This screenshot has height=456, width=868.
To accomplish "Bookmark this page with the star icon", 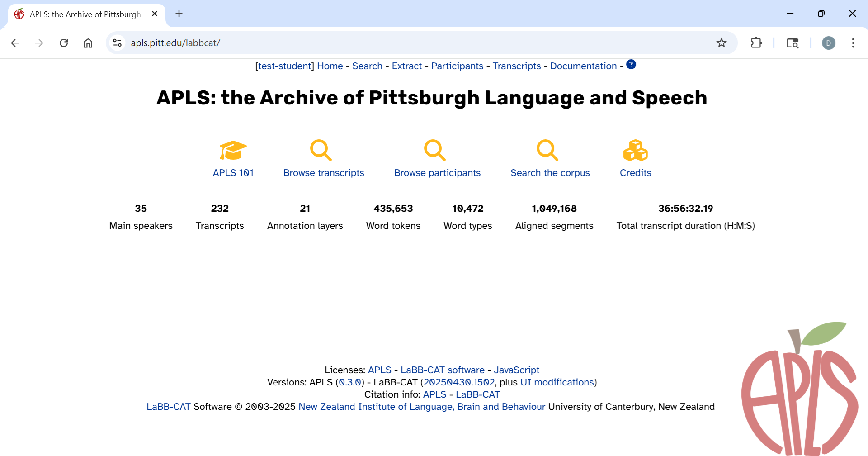I will (722, 43).
